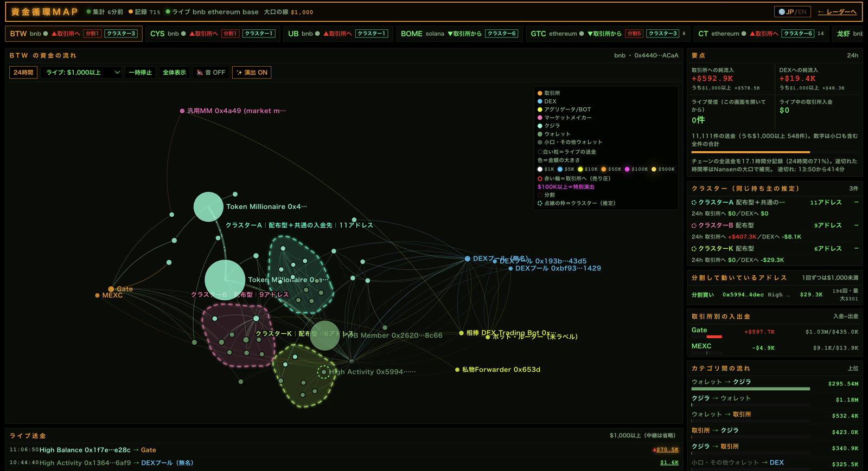
Task: Click the High Activity 0x5994 node
Action: (324, 372)
